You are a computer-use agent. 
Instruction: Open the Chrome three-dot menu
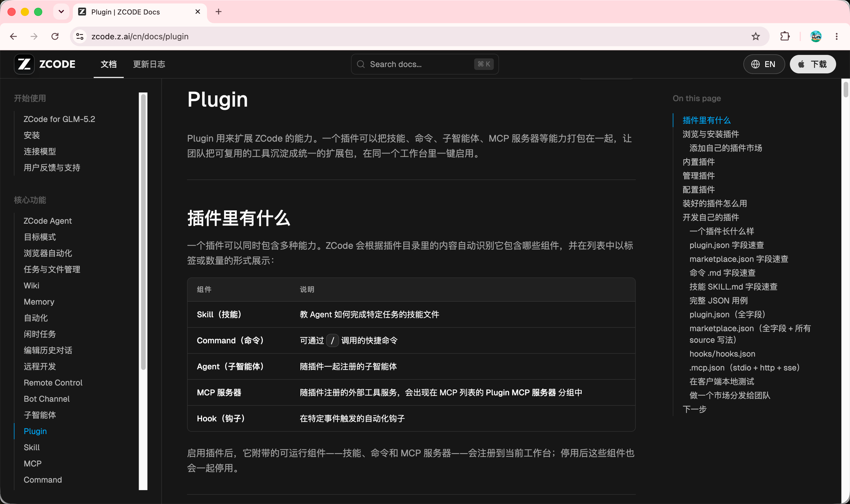click(836, 36)
